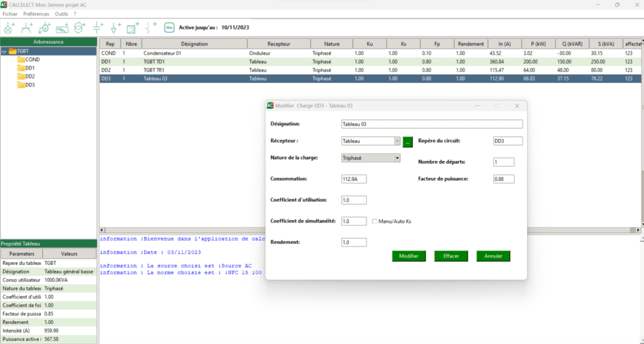Click the Coefficient d'utilisation field

354,201
